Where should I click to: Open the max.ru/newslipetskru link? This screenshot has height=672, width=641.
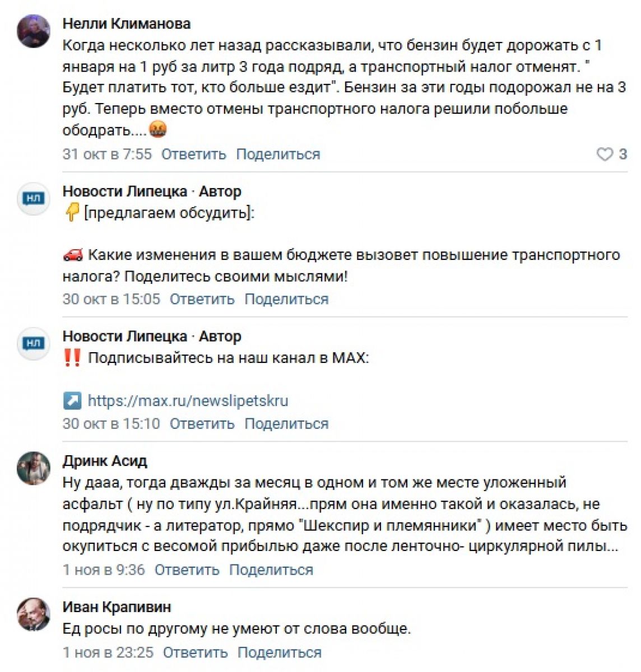(188, 401)
